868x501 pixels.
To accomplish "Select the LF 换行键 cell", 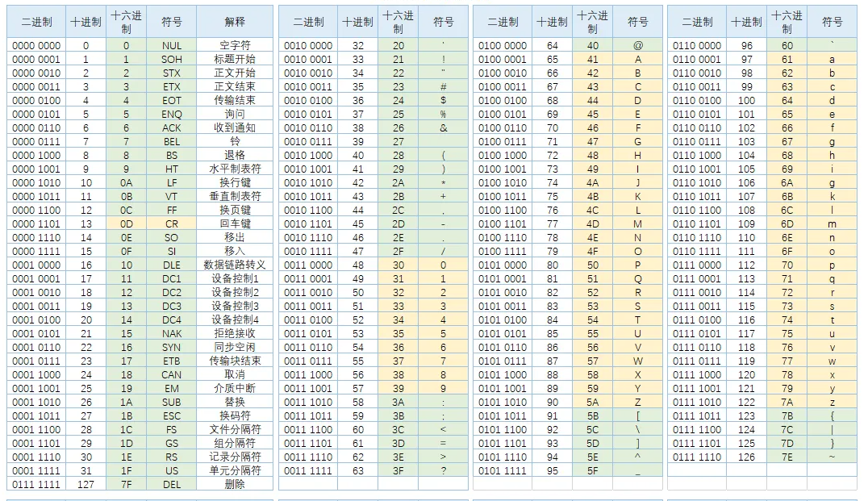I will [234, 183].
